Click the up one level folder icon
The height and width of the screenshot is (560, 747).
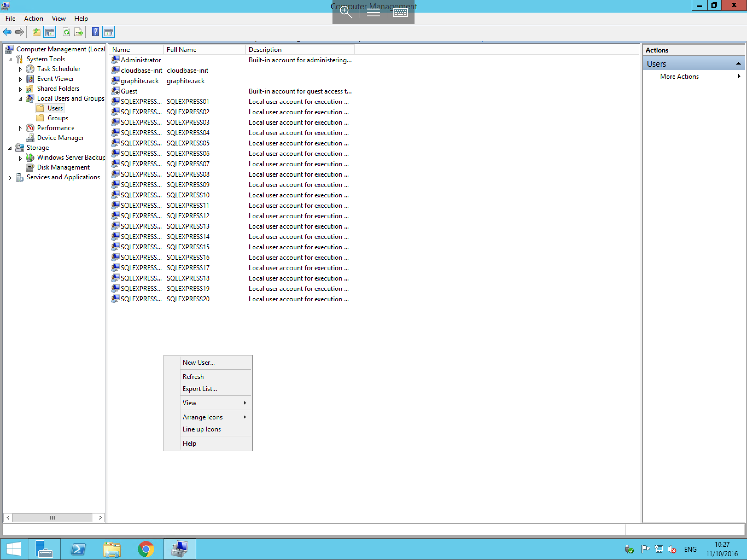pos(36,32)
